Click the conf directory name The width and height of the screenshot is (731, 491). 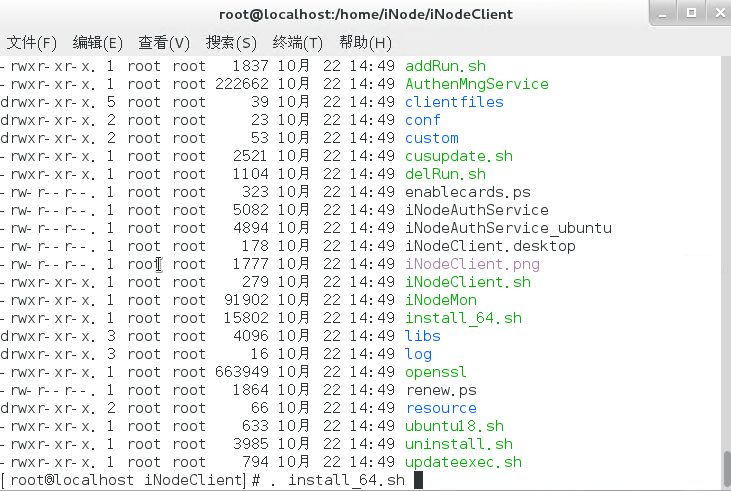tap(422, 120)
